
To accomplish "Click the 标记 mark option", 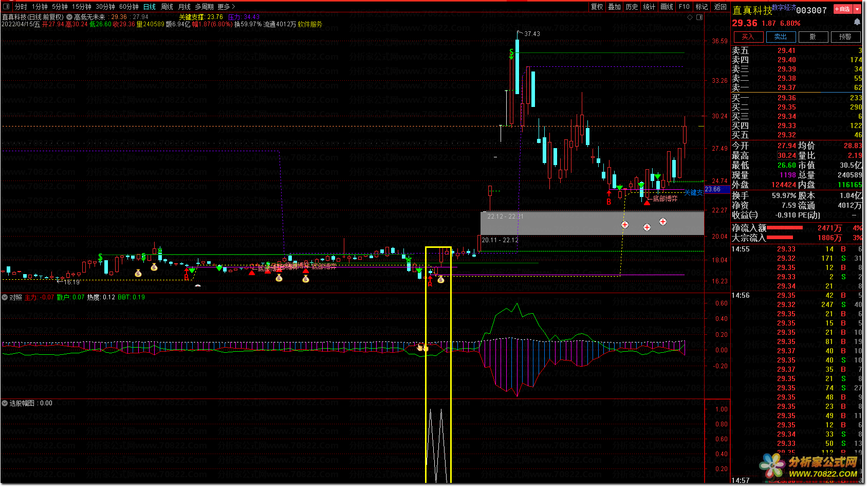I will pos(701,7).
